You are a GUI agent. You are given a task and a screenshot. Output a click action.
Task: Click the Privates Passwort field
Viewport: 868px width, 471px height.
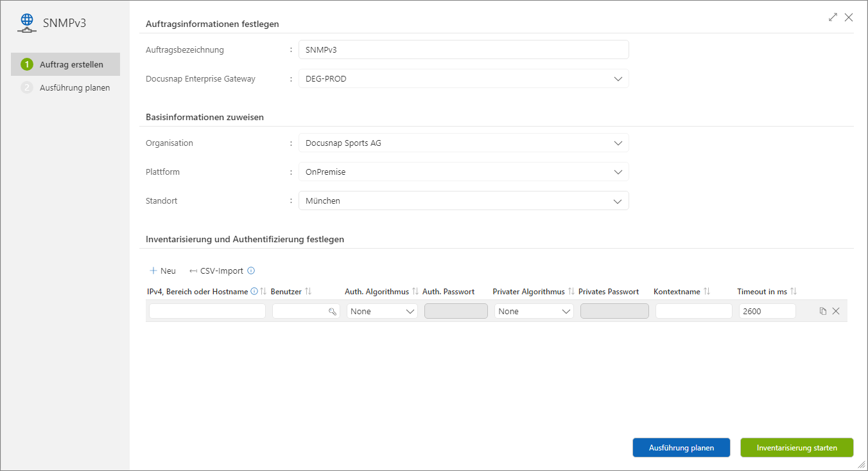tap(614, 312)
